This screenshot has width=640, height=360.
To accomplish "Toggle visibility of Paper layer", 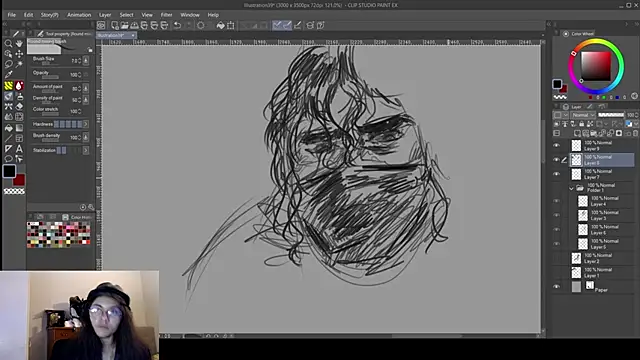I will pyautogui.click(x=556, y=287).
